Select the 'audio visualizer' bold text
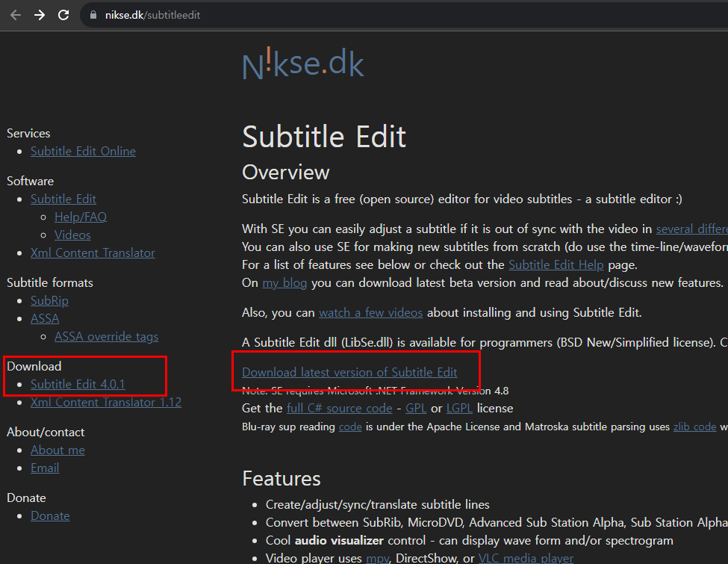Image resolution: width=728 pixels, height=564 pixels. (x=339, y=541)
